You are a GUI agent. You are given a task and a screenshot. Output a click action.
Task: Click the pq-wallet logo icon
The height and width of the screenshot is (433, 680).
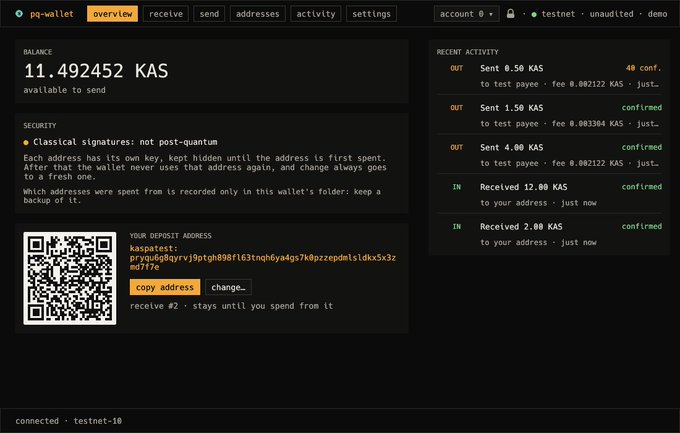tap(19, 14)
